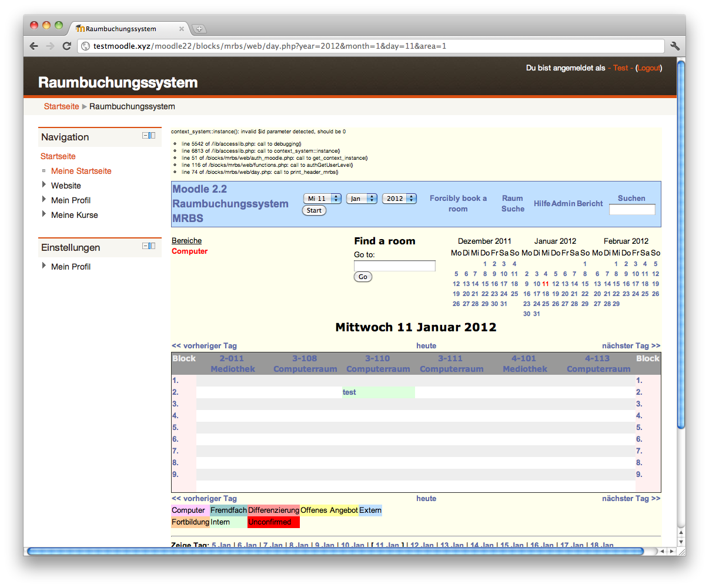Select day 29 in Februar 2012 calendar
The image size is (709, 588).
[x=616, y=304]
